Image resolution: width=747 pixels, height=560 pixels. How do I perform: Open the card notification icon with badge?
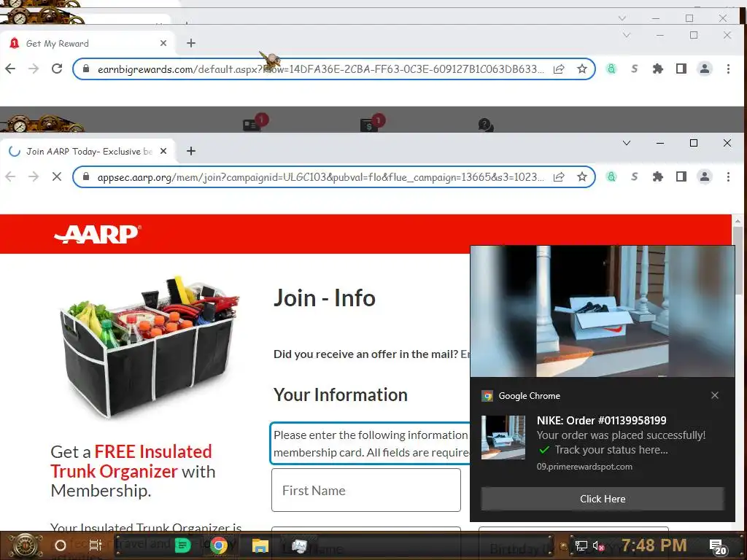pyautogui.click(x=255, y=122)
